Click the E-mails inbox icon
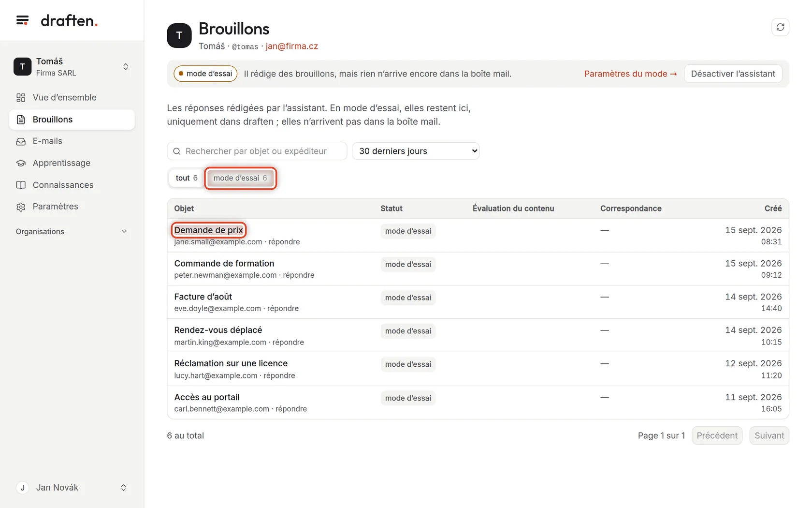The image size is (812, 508). point(21,141)
